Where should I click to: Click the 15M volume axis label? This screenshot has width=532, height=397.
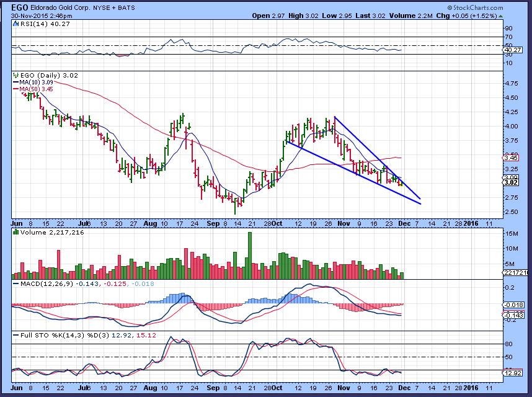[x=512, y=234]
